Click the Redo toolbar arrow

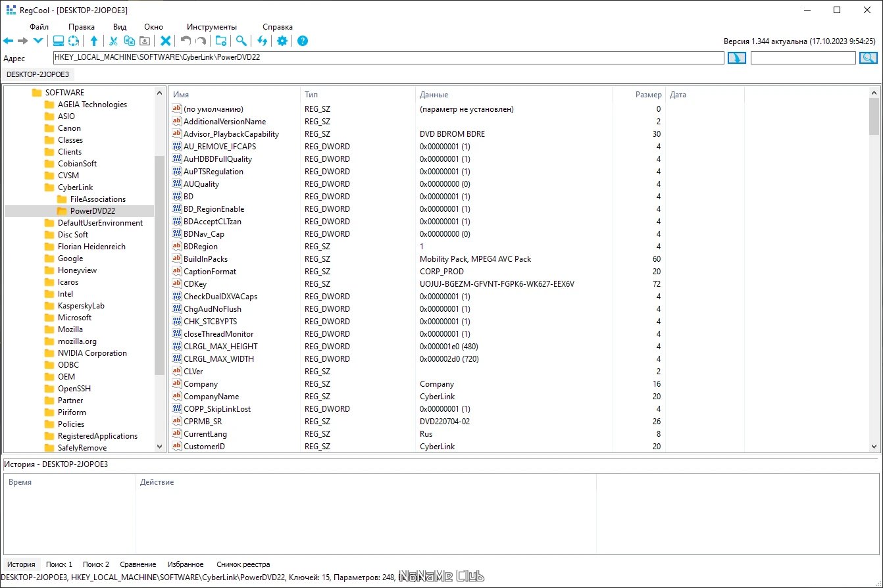pos(201,41)
